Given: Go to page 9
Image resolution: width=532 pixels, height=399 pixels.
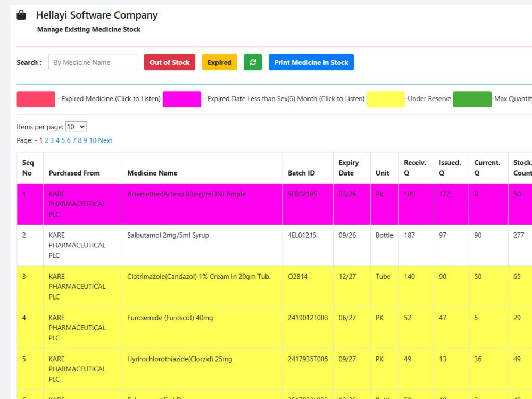Looking at the screenshot, I should pyautogui.click(x=85, y=140).
